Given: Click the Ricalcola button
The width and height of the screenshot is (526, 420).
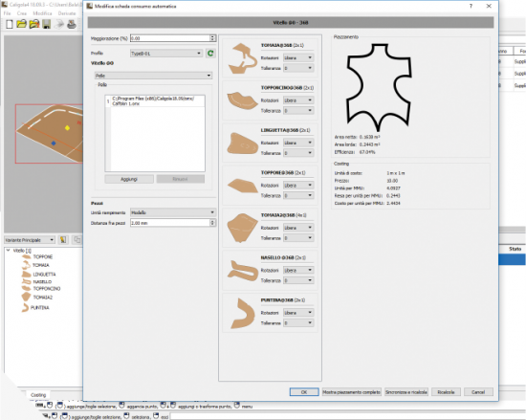Looking at the screenshot, I should point(446,392).
